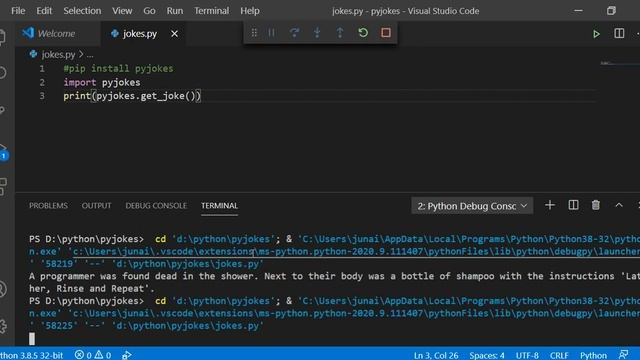Click the minimap in the editor

pyautogui.click(x=620, y=63)
